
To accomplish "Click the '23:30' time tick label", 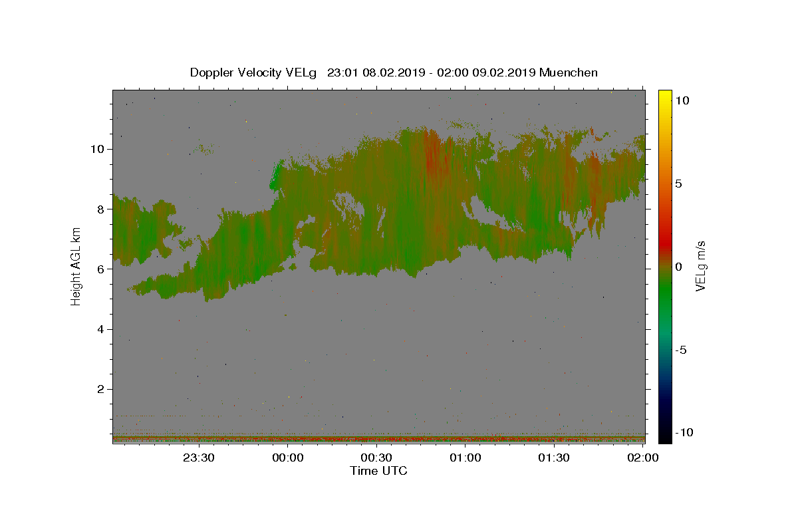I will coord(199,458).
